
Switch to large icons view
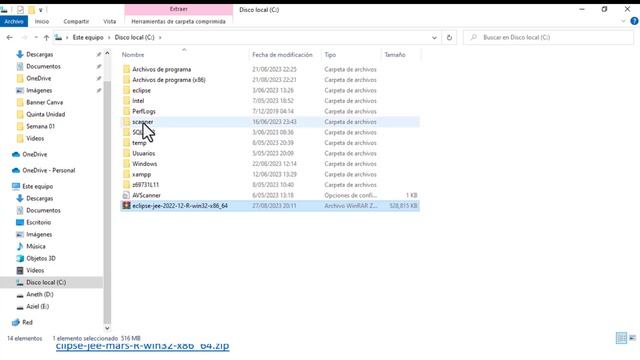coord(632,338)
